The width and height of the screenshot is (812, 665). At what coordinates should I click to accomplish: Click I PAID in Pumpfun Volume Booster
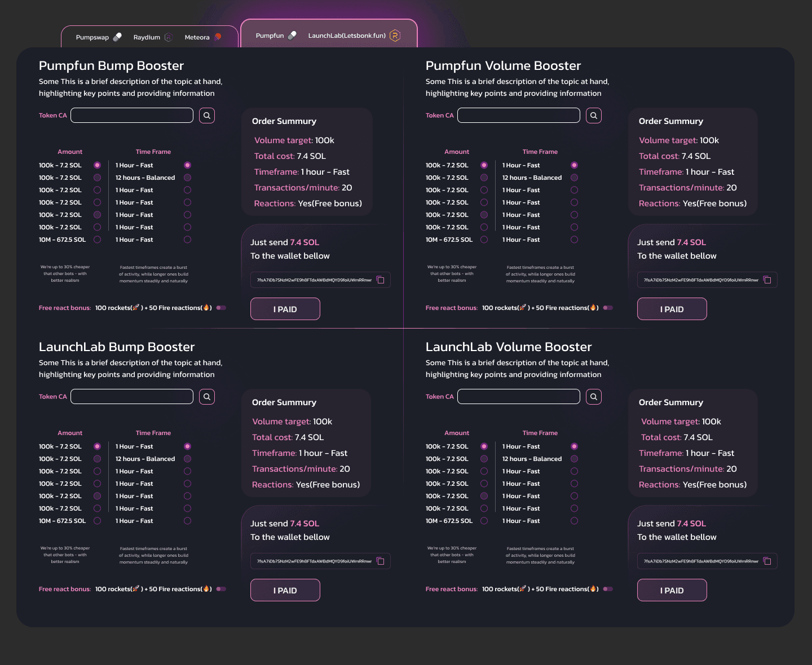tap(672, 309)
